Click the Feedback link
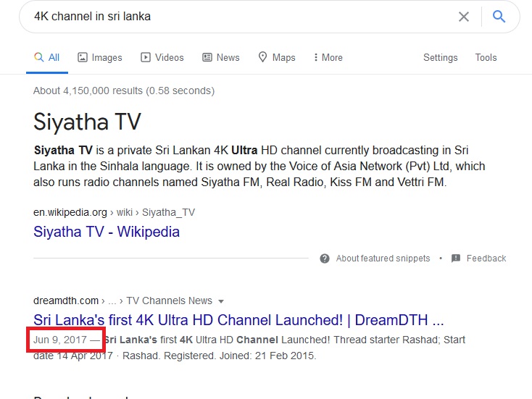Image resolution: width=532 pixels, height=399 pixels. coord(486,259)
